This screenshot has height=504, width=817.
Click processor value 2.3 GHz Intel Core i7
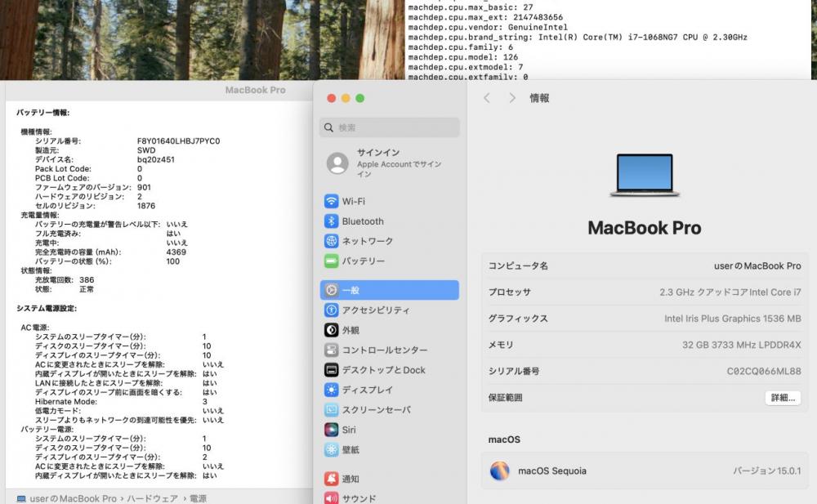tap(730, 292)
